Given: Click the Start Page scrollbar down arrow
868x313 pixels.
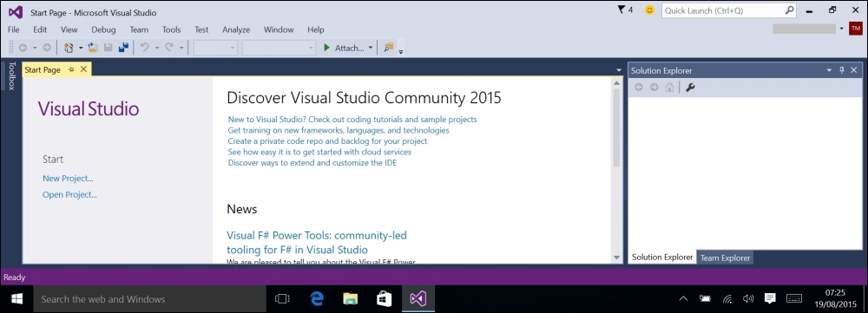Looking at the screenshot, I should (617, 258).
